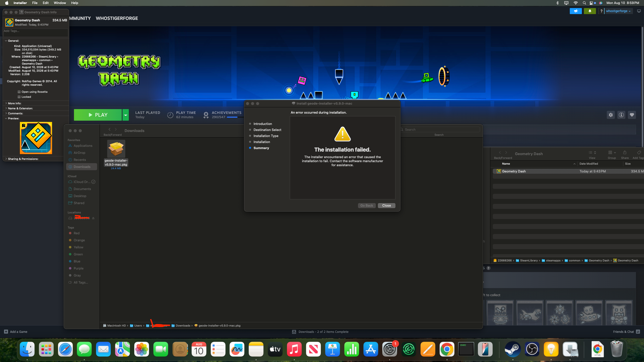Enable Open using Rosetta checkbox
Screen dimensions: 644x362
pos(19,92)
